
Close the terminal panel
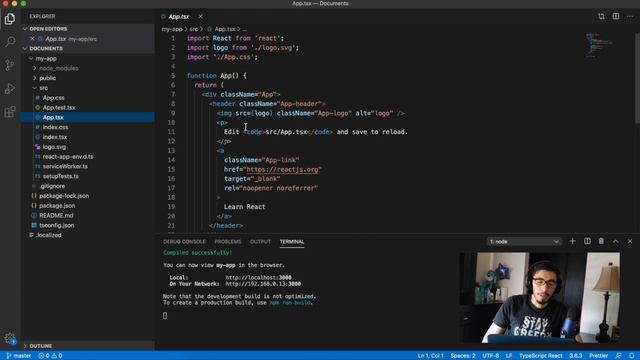pyautogui.click(x=630, y=241)
